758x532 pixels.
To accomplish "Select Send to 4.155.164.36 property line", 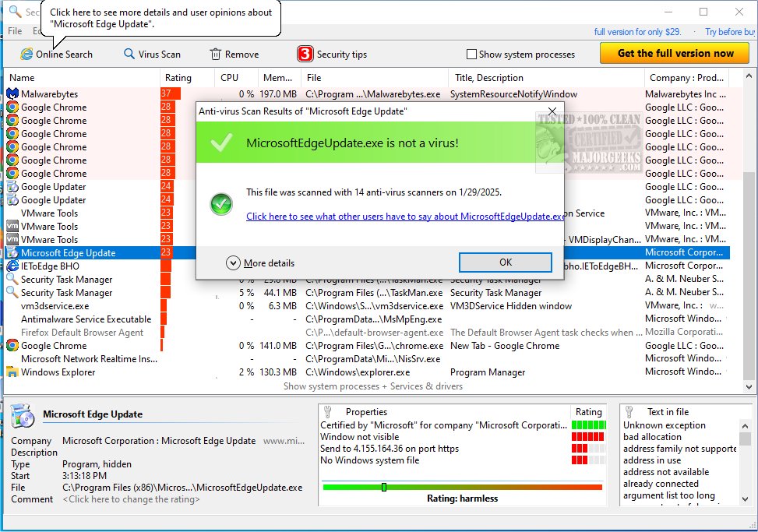I will [390, 449].
